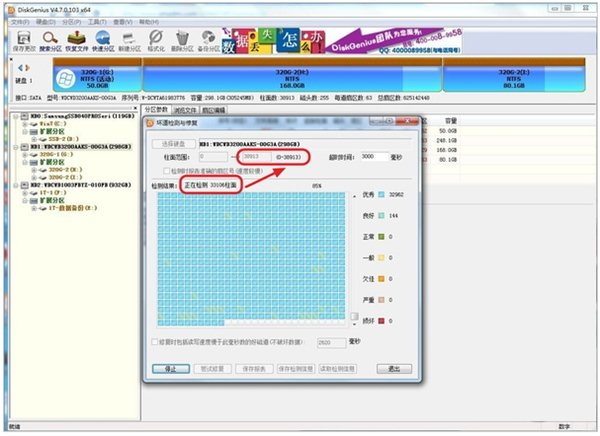Screen dimensions: 600x436
Task: Click the 优秀 excellent light-blue color swatch
Action: point(381,194)
